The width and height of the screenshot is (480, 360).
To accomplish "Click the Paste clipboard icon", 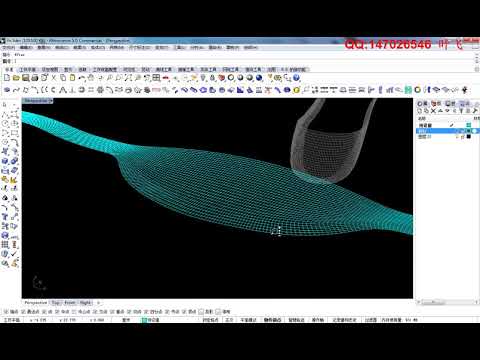I will pos(72,78).
